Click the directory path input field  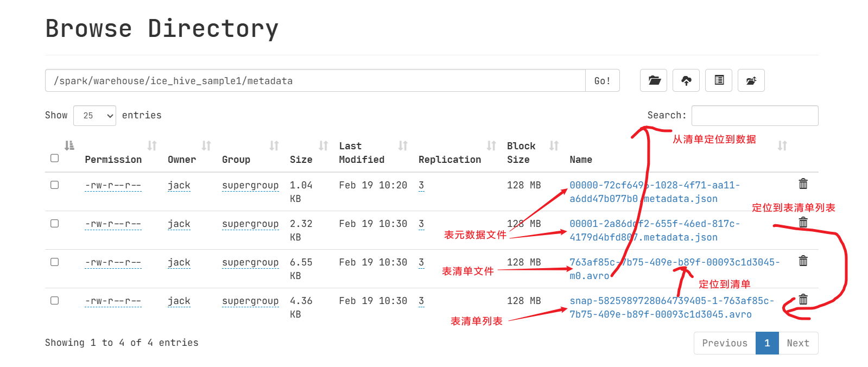(315, 80)
